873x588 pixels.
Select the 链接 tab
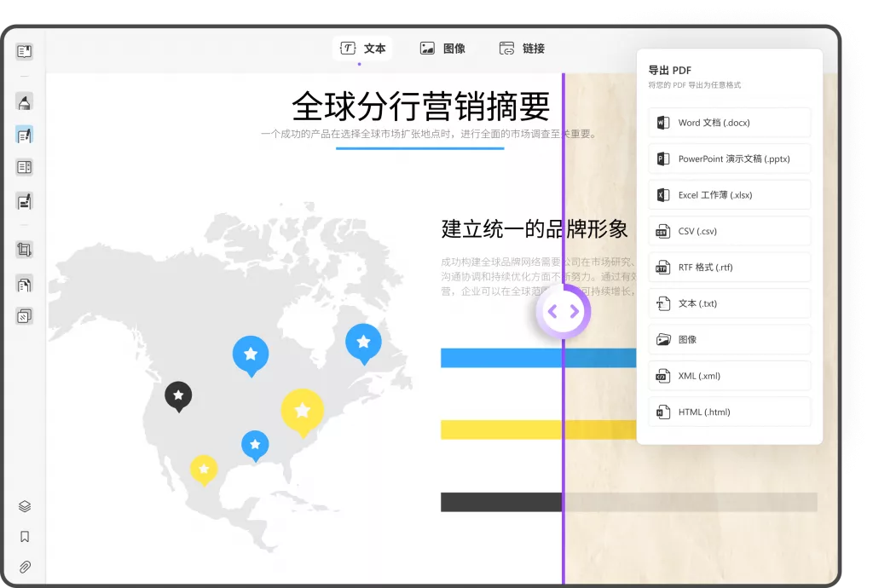(522, 49)
